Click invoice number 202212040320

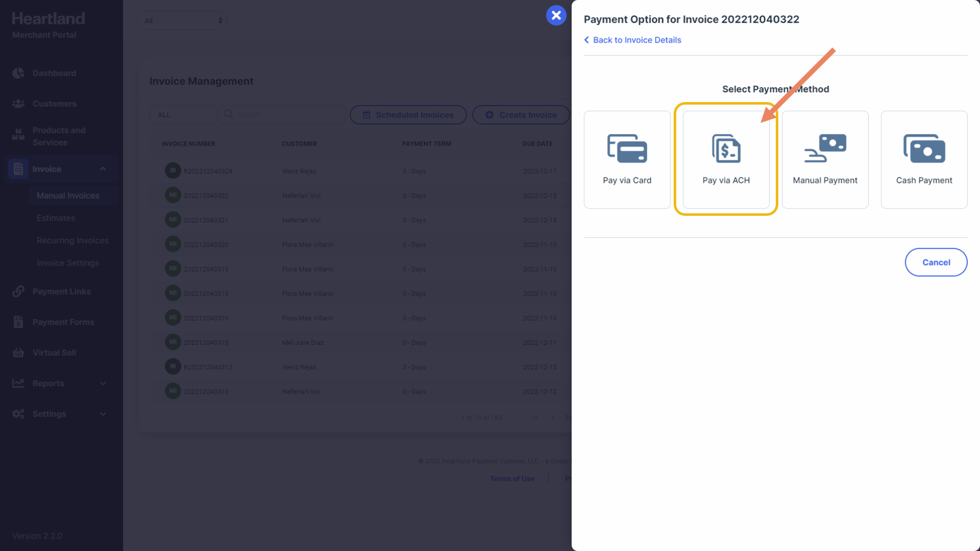coord(206,244)
